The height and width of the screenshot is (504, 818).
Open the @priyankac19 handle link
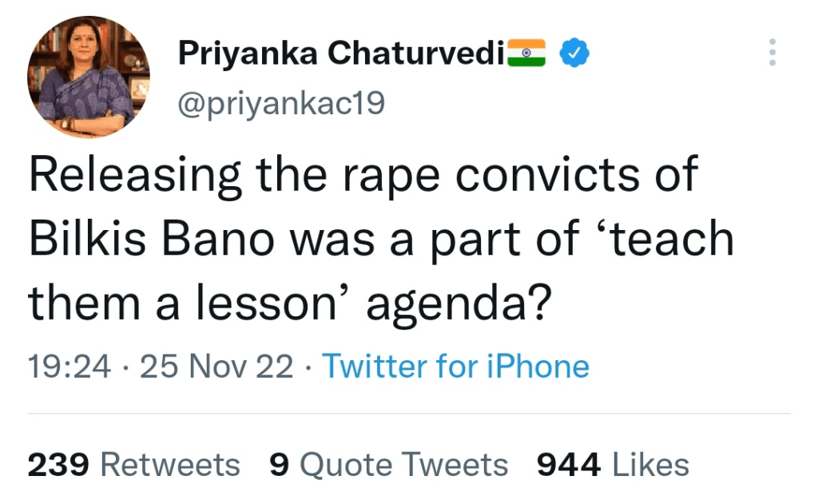[x=280, y=102]
